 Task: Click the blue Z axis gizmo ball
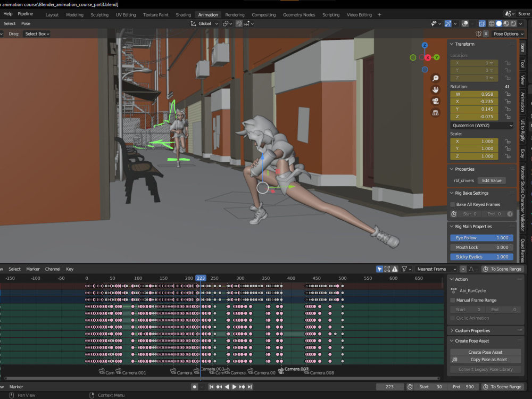(425, 45)
